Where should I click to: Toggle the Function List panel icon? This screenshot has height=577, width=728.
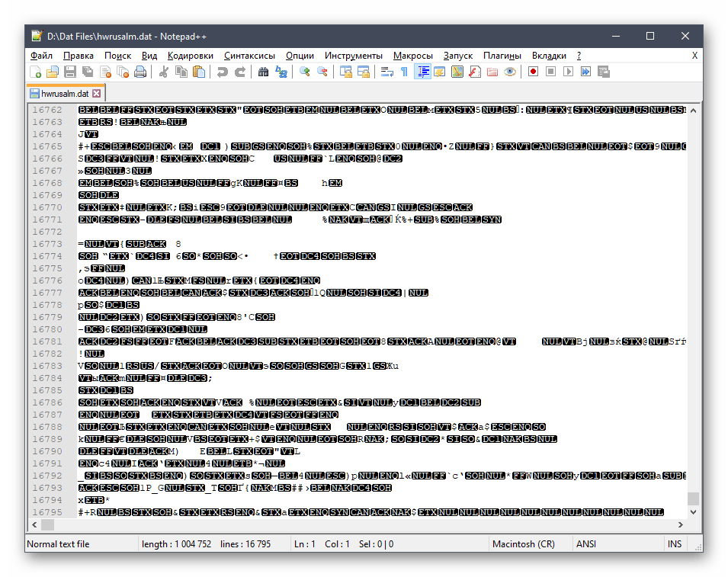[x=474, y=72]
